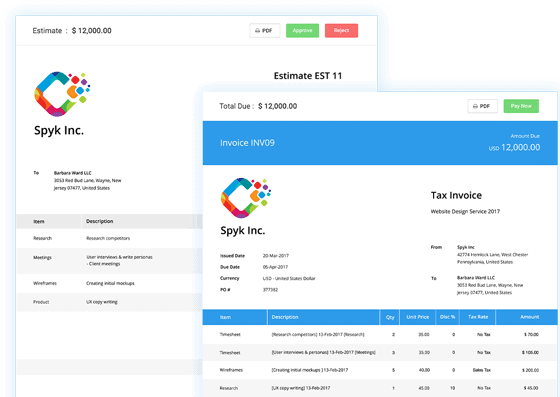Click the PDF button on the invoice
Image resolution: width=560 pixels, height=397 pixels.
point(482,106)
